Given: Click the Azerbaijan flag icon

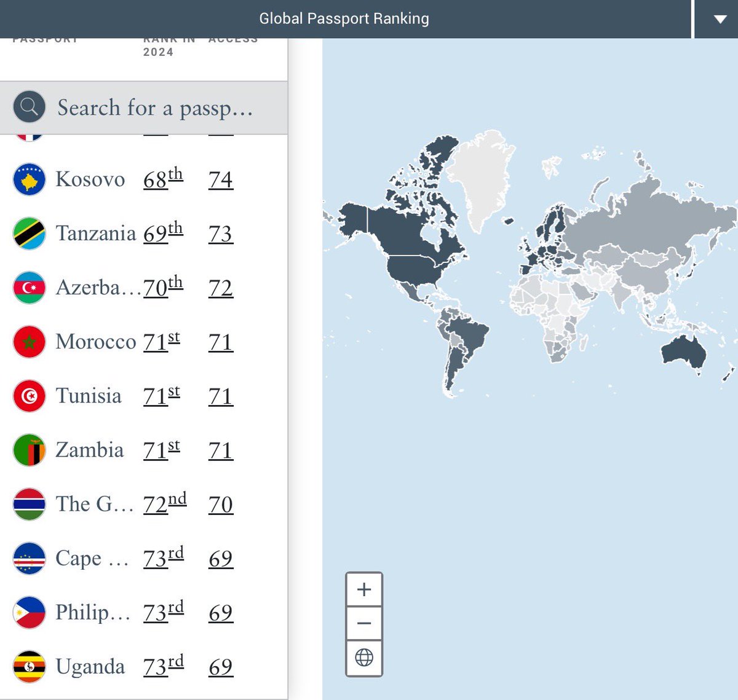Looking at the screenshot, I should [x=29, y=288].
